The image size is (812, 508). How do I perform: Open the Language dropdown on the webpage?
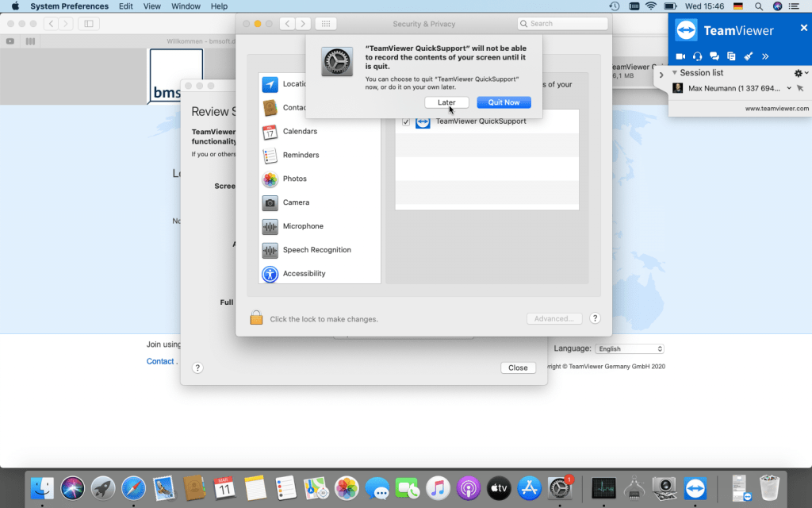tap(629, 349)
